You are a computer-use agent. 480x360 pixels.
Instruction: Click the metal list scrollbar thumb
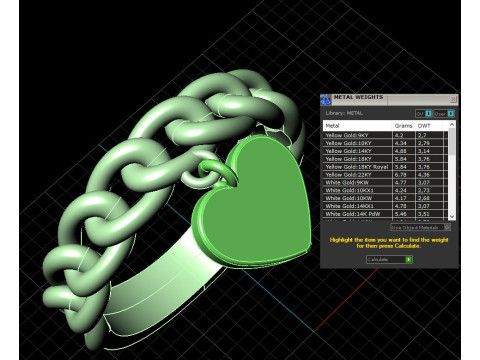click(x=452, y=141)
